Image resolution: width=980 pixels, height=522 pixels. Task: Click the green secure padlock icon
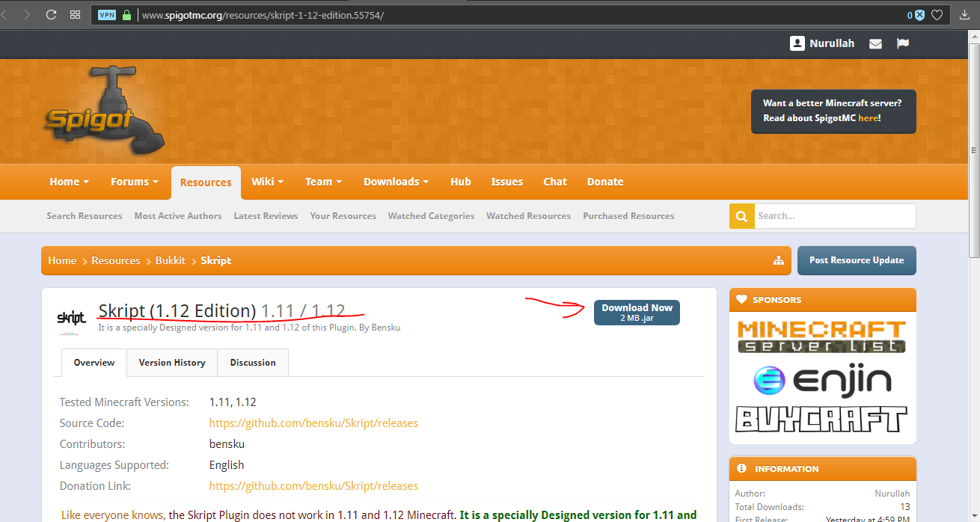126,14
